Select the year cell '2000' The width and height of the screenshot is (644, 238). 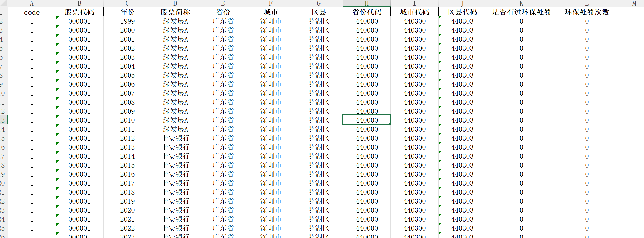click(127, 30)
